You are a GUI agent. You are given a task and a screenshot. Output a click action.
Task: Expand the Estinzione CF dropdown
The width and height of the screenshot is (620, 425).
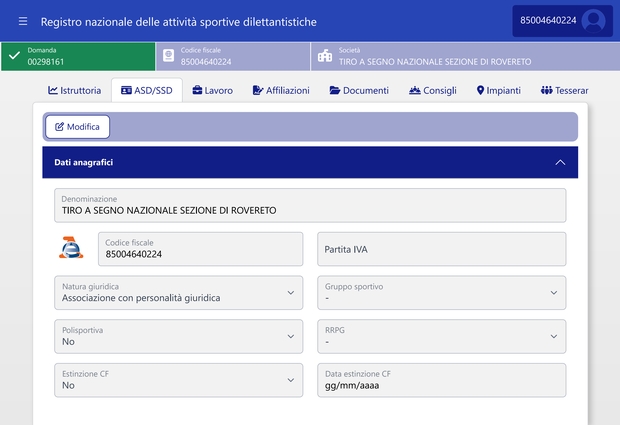pyautogui.click(x=179, y=380)
